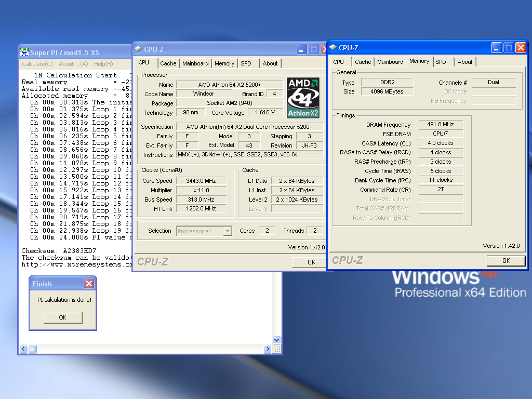532x399 pixels.
Task: Click the HT Link value 1252.0 MHz
Action: [x=201, y=208]
